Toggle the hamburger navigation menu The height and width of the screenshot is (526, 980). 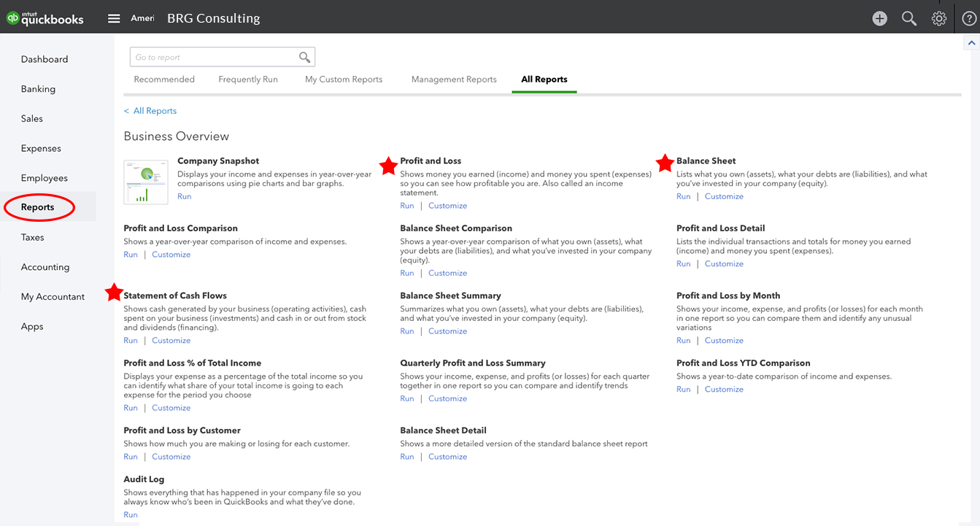[114, 18]
